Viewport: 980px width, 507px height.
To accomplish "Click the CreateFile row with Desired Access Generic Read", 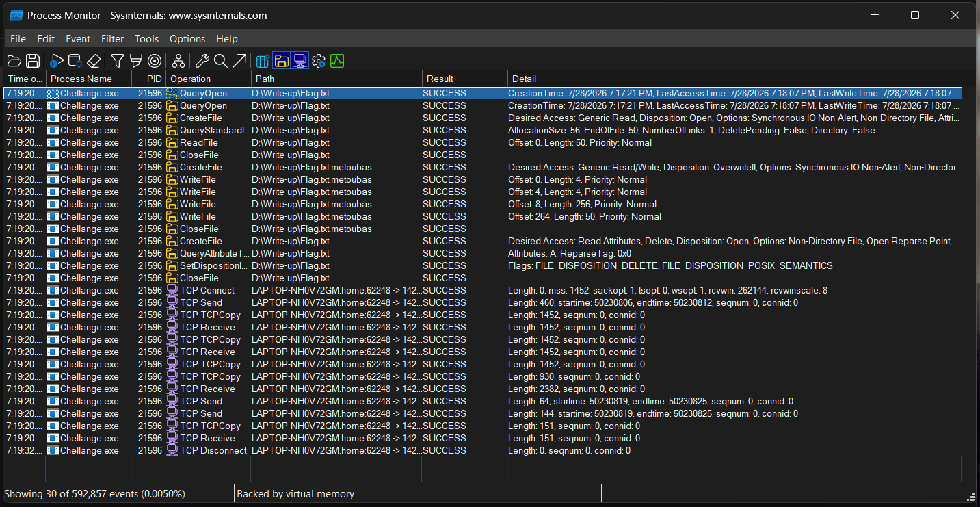I will (x=483, y=118).
